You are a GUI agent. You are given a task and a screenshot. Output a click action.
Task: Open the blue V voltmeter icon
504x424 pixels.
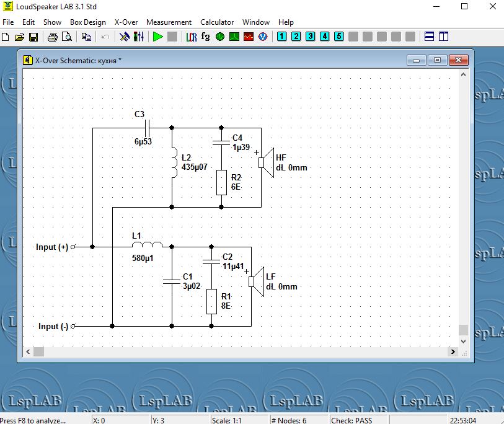[x=263, y=37]
